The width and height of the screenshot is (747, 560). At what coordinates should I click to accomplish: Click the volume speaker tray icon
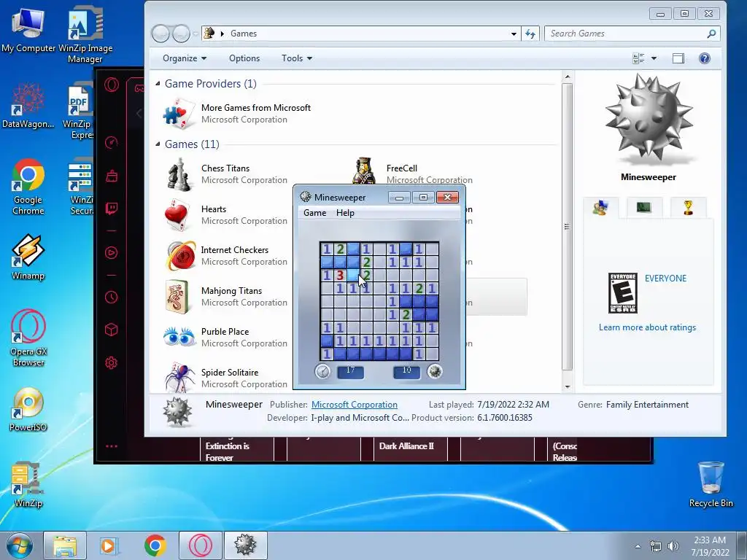tap(673, 546)
